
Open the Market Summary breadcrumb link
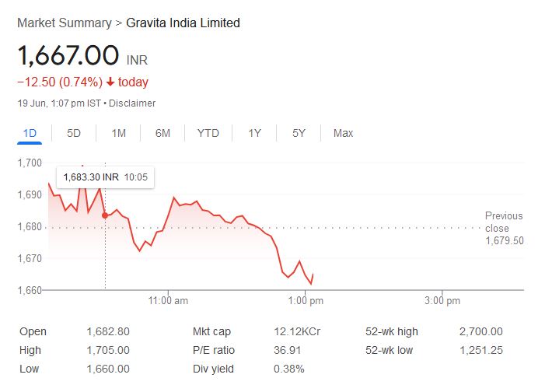64,23
